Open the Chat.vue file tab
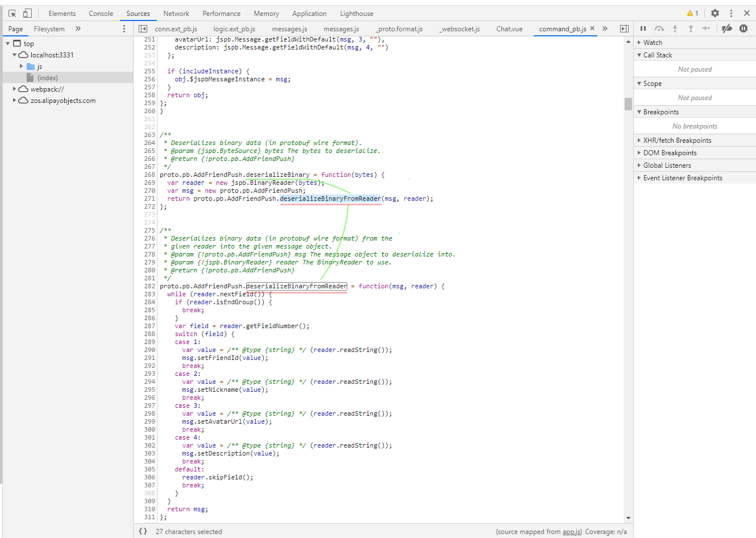756x538 pixels. coord(509,29)
